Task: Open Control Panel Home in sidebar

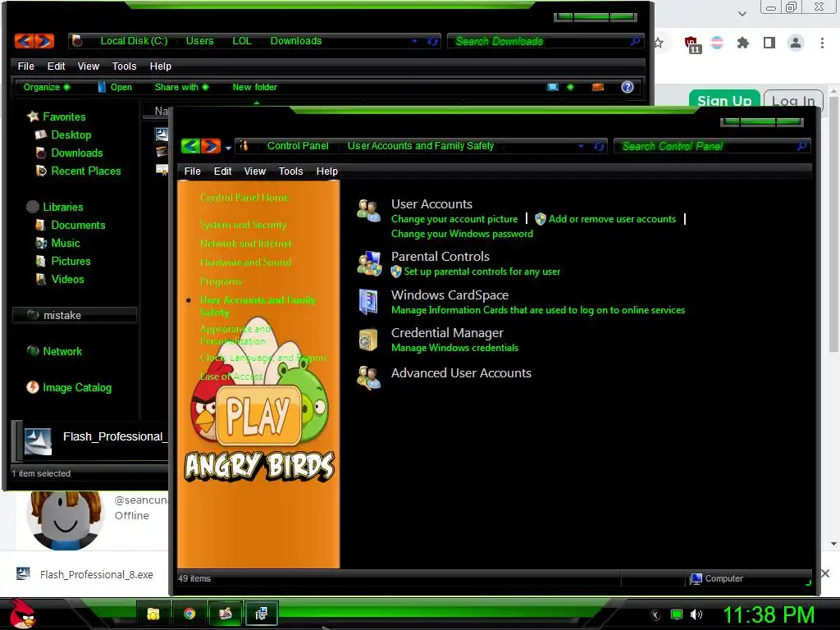Action: pyautogui.click(x=244, y=198)
